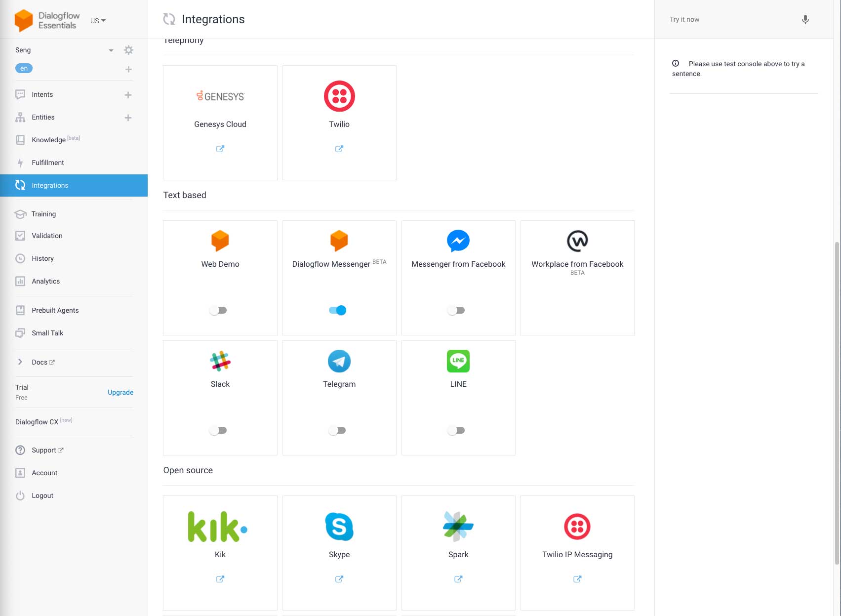Open the US region dropdown

(x=98, y=21)
